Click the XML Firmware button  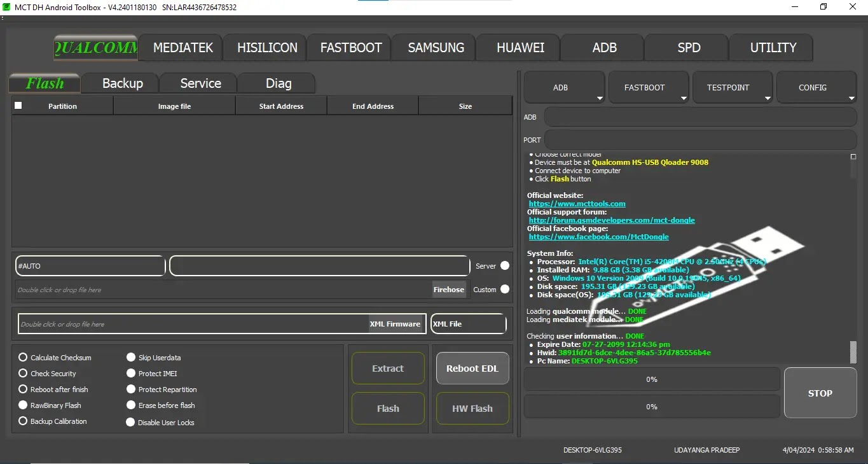[395, 324]
